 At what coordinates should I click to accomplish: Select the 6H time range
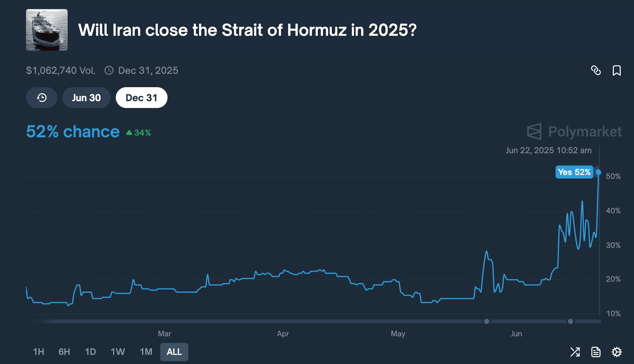(64, 352)
